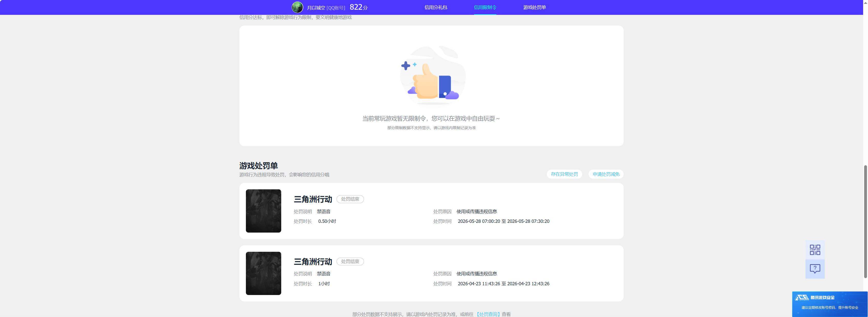The height and width of the screenshot is (317, 868).
Task: Click the 822分 credit score
Action: [x=359, y=7]
